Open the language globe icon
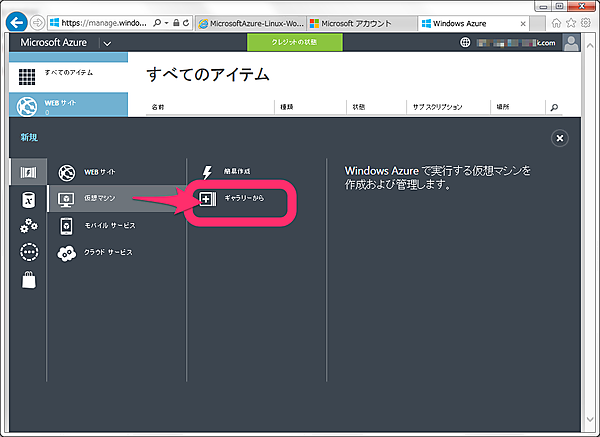 click(464, 43)
